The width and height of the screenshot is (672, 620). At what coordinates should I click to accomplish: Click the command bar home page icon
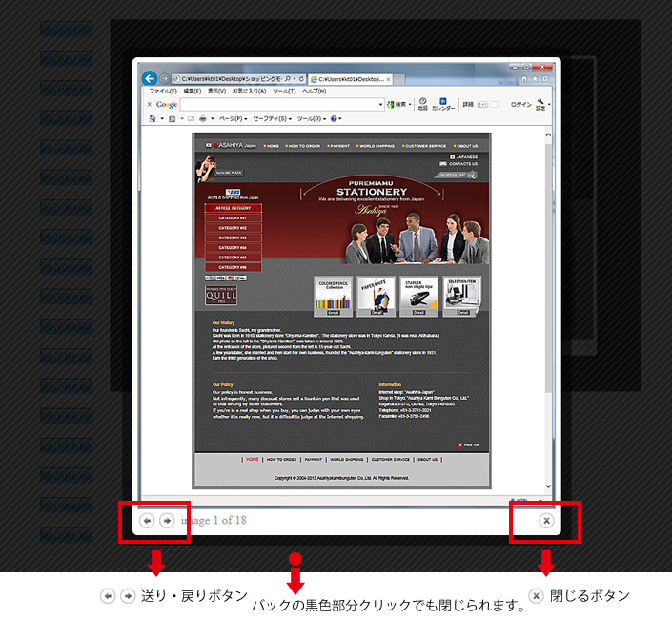153,119
